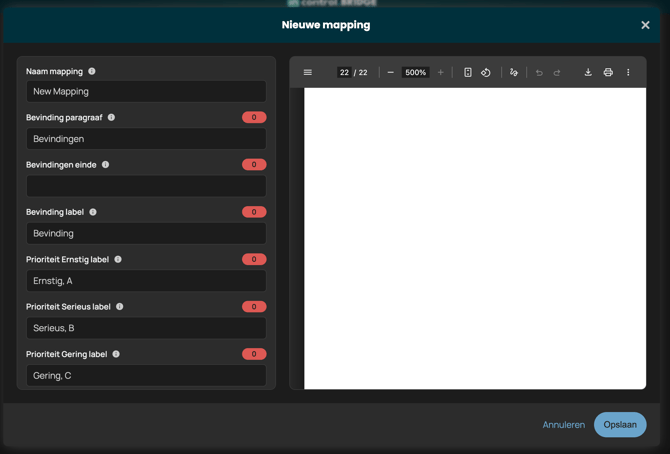The image size is (670, 454).
Task: Open PDF viewer more actions menu
Action: point(628,73)
